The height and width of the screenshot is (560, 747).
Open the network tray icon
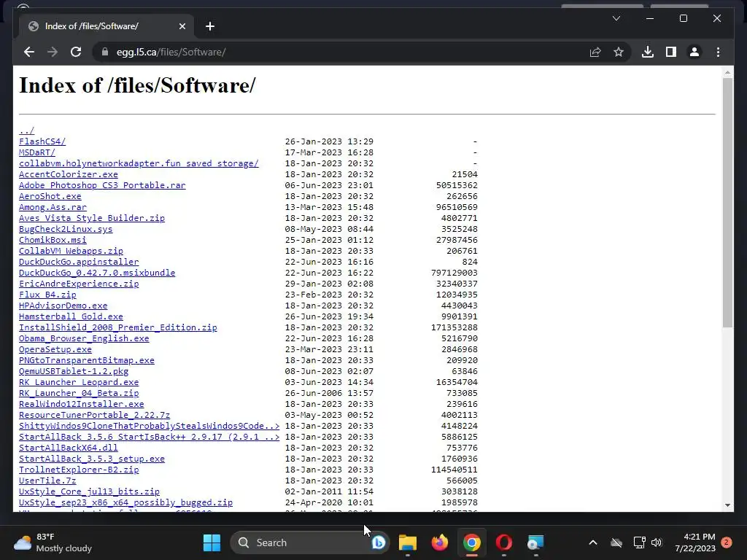pos(639,542)
